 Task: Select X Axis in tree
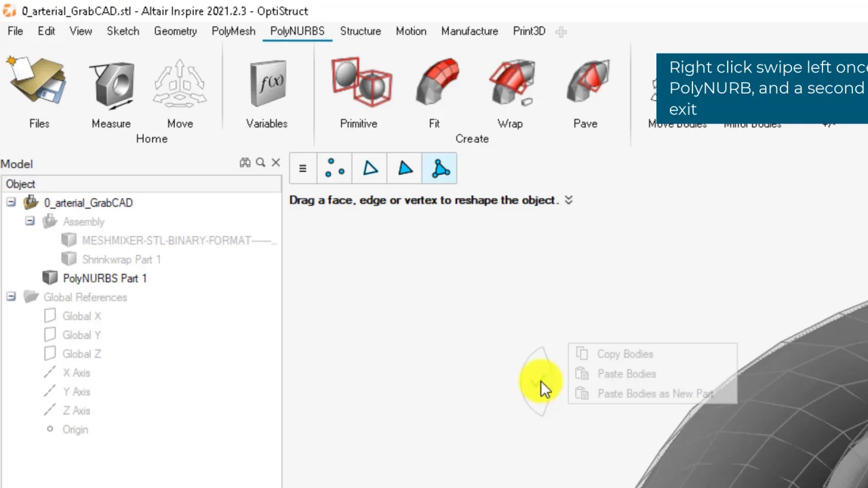click(76, 373)
